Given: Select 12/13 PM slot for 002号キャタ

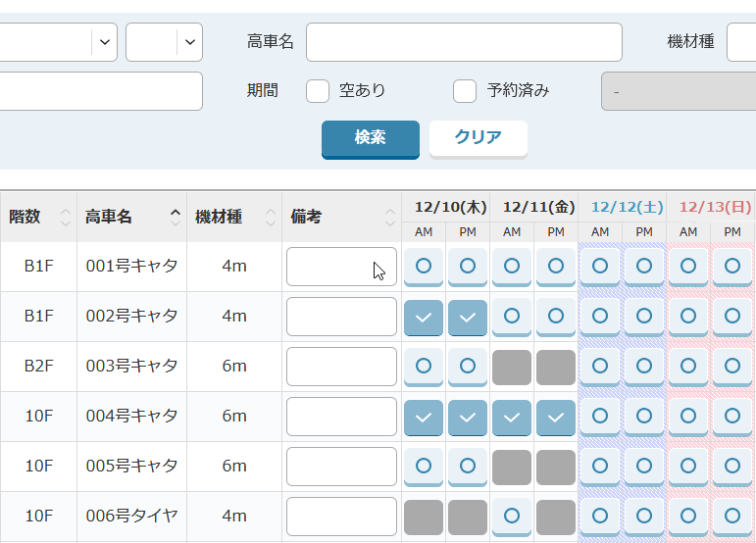Looking at the screenshot, I should coord(732,317).
